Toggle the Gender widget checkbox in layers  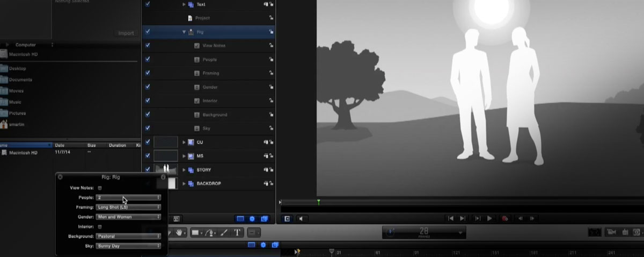148,87
